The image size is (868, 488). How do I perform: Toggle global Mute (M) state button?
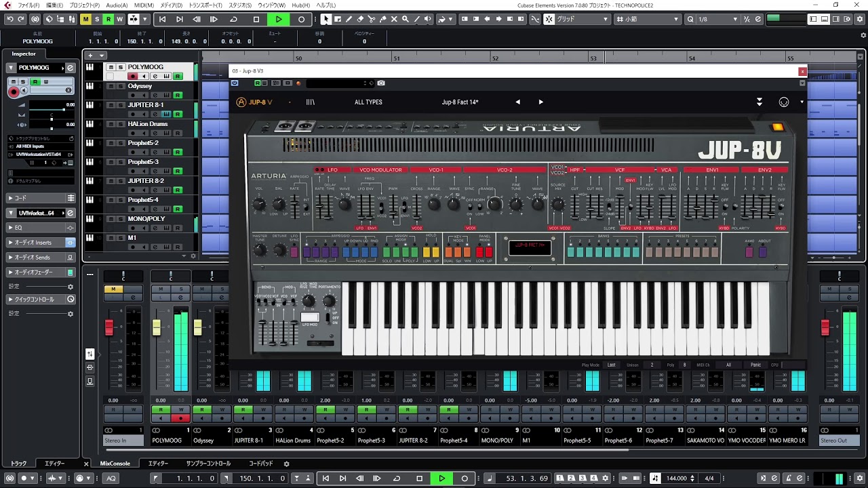tap(85, 19)
